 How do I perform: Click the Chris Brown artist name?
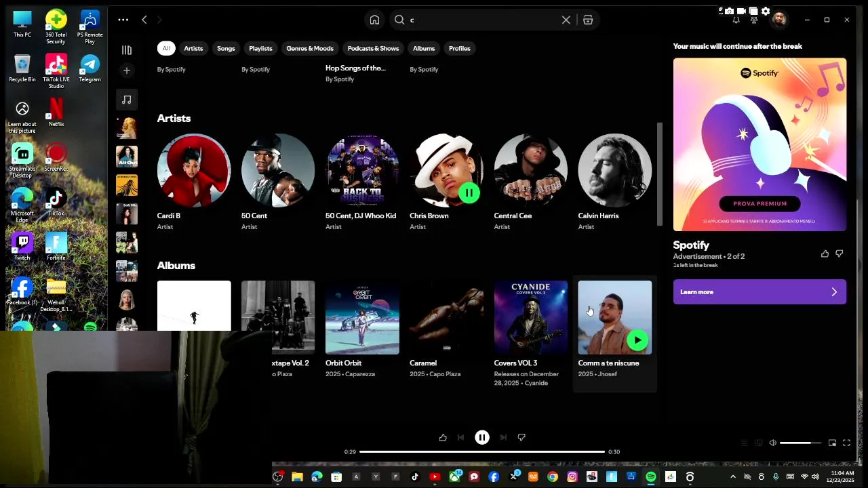(x=429, y=216)
